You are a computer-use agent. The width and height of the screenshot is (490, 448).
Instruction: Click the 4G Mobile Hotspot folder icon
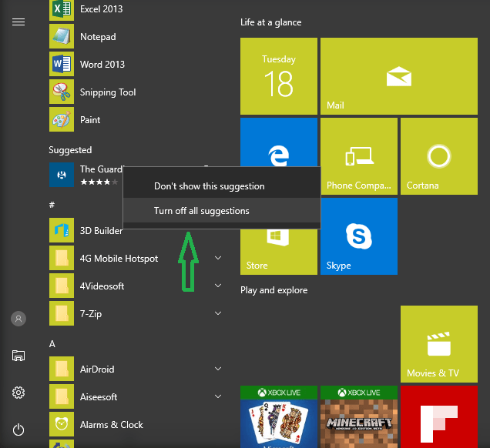point(62,258)
